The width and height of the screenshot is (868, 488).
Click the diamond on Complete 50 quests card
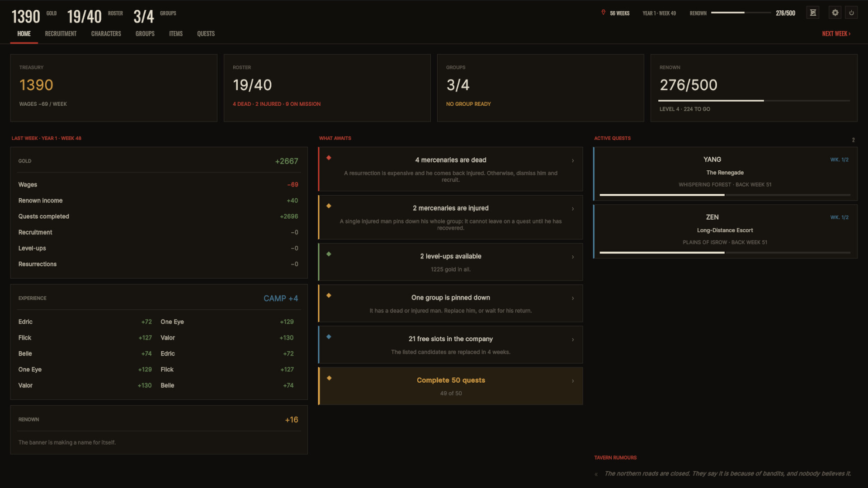[329, 378]
